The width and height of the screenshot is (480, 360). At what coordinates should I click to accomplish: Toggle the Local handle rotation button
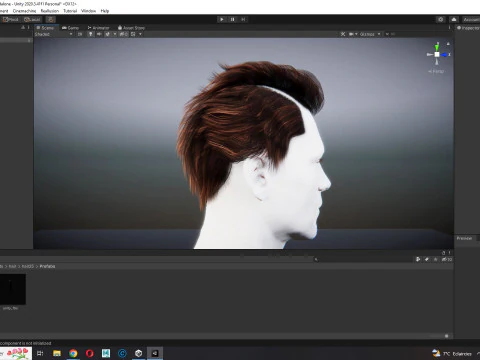coord(32,19)
